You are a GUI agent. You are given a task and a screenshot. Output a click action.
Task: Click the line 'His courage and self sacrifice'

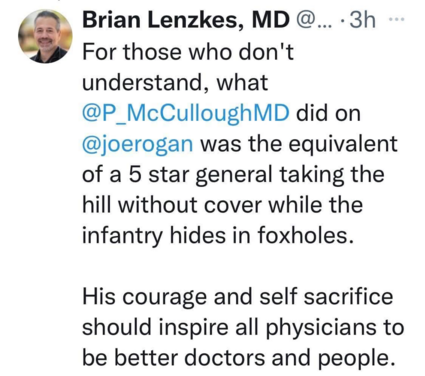[x=238, y=297]
